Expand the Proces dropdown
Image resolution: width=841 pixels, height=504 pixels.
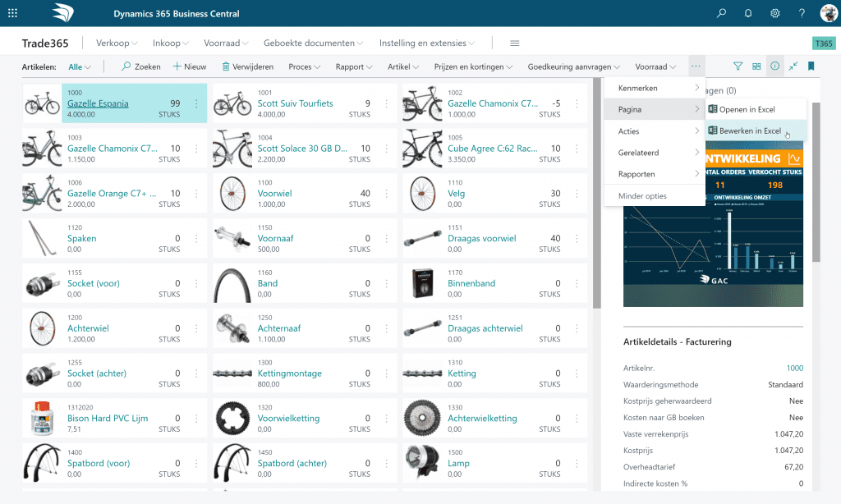coord(304,66)
